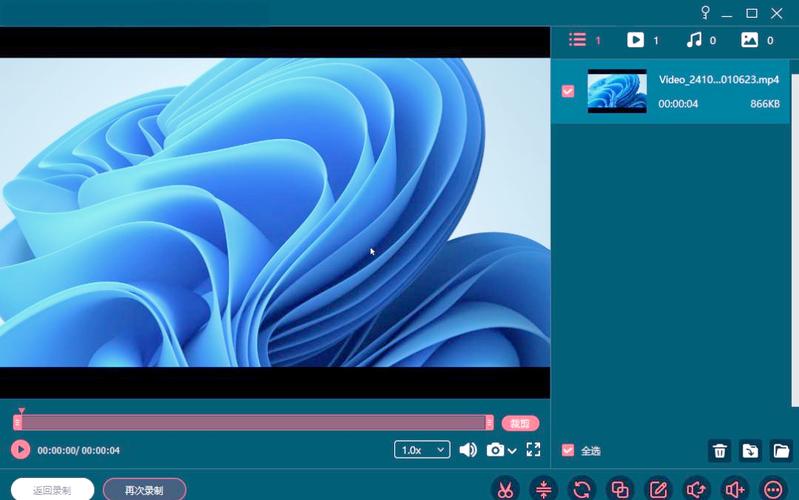
Task: Switch to the image files tab
Action: pos(757,40)
